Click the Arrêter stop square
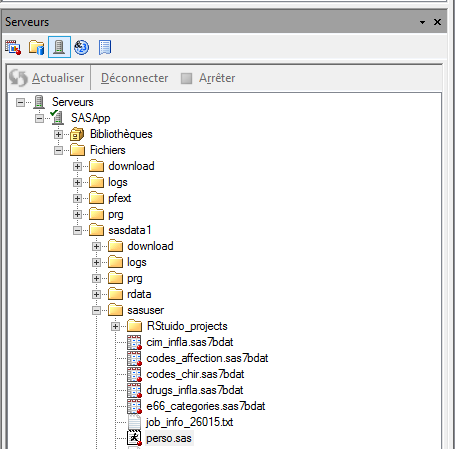Viewport: 455px width, 449px height. [x=186, y=78]
